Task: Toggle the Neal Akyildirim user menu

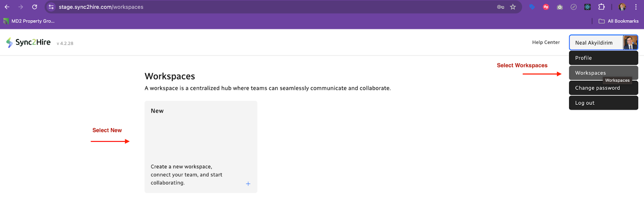Action: [603, 43]
